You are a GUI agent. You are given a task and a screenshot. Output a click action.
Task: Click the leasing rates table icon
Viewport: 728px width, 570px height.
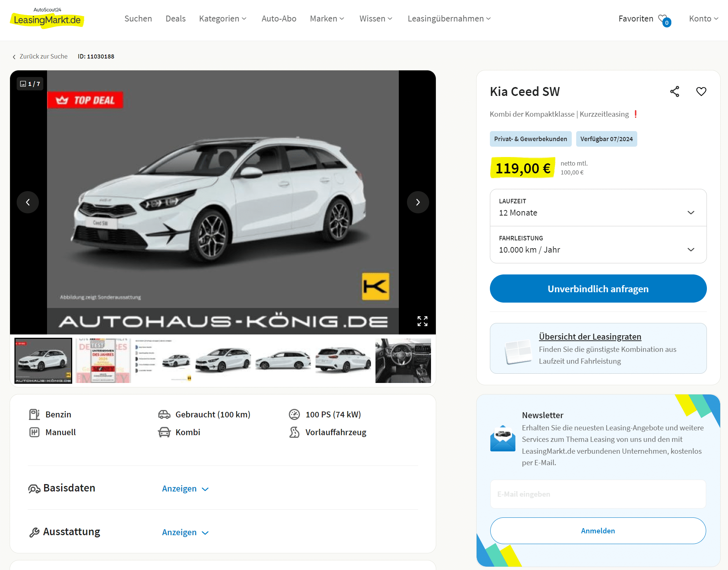tap(518, 352)
